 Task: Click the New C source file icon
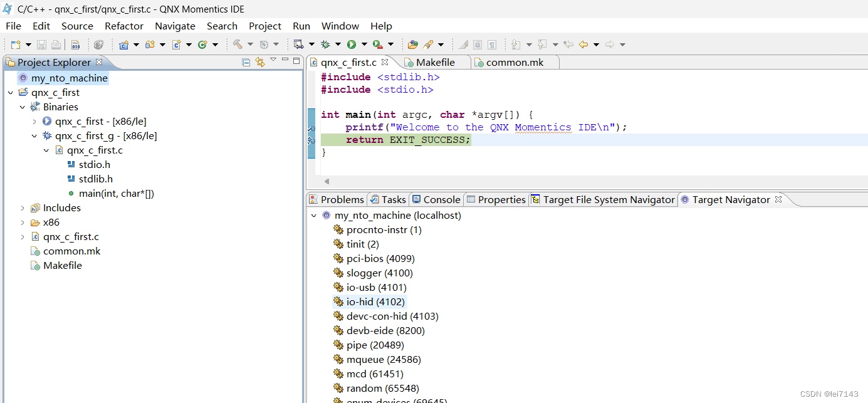tap(176, 44)
